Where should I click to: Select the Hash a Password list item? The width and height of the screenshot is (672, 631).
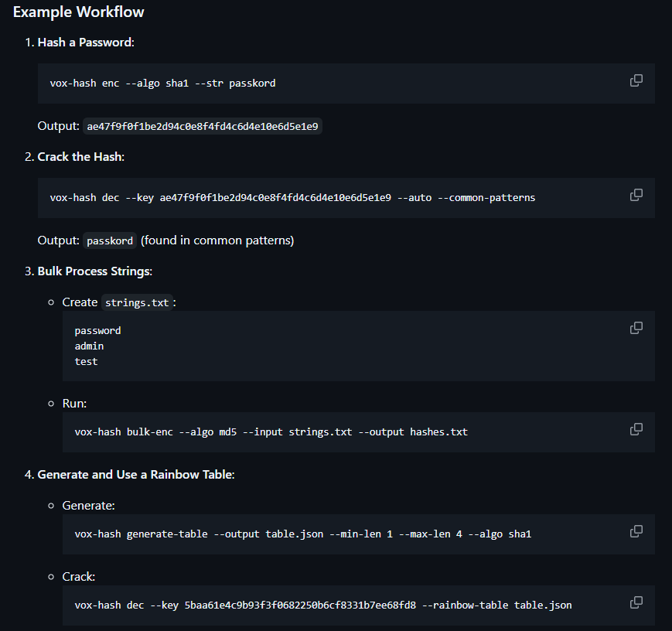click(85, 42)
